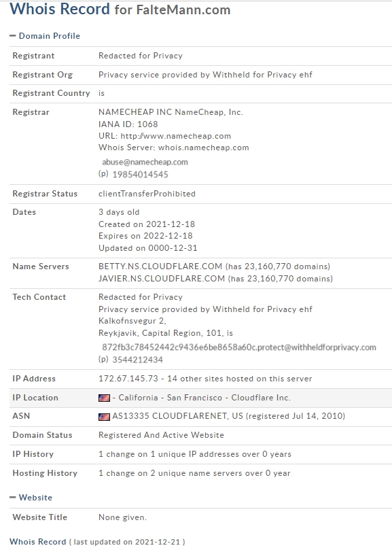Click the Domain Profile heading text
392x550 pixels.
[50, 36]
